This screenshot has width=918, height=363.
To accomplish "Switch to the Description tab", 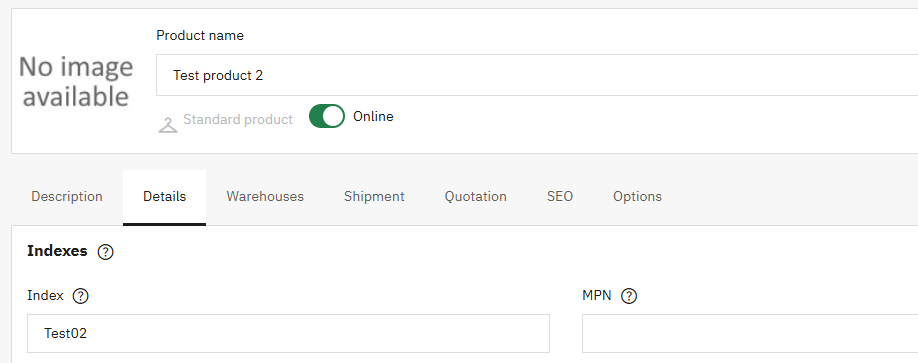I will [x=67, y=197].
